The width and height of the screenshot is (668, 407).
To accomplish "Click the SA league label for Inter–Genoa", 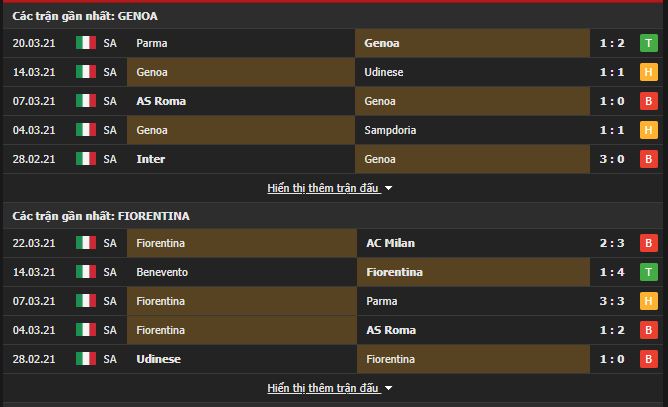I will 110,159.
